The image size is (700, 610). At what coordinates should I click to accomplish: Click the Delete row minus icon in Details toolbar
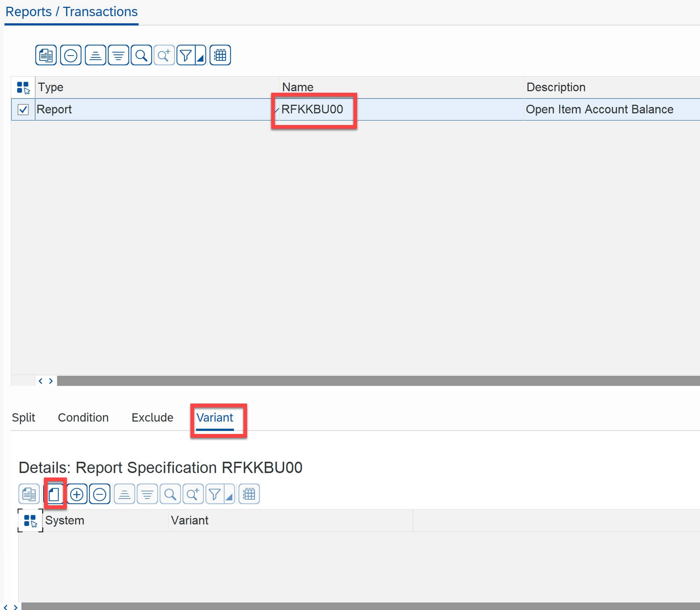coord(100,494)
